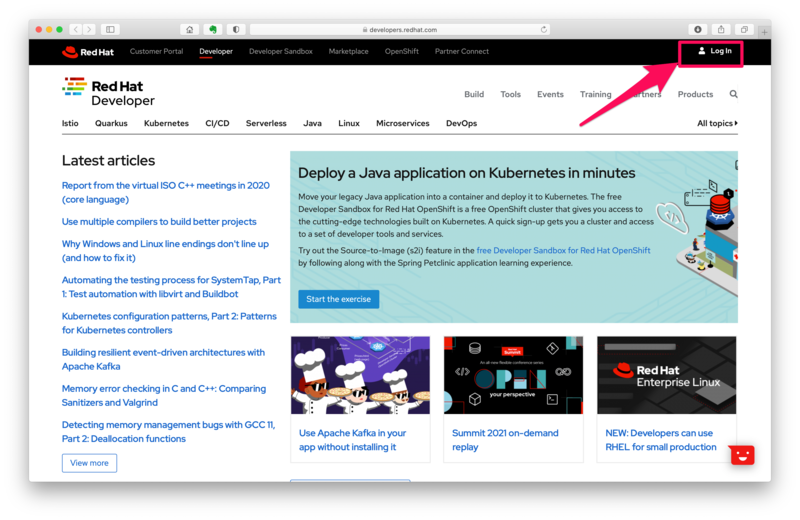800x520 pixels.
Task: Click the Red Hat Developer logo
Action: point(108,92)
